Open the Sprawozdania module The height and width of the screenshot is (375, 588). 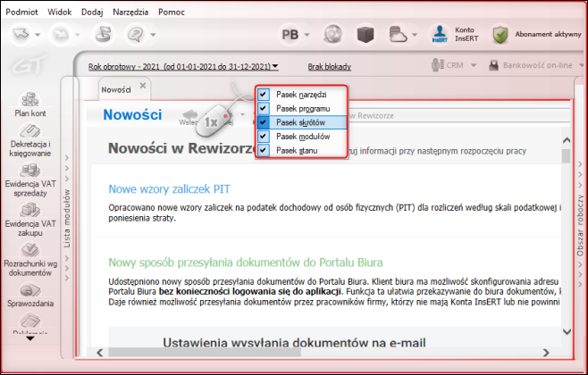click(30, 296)
